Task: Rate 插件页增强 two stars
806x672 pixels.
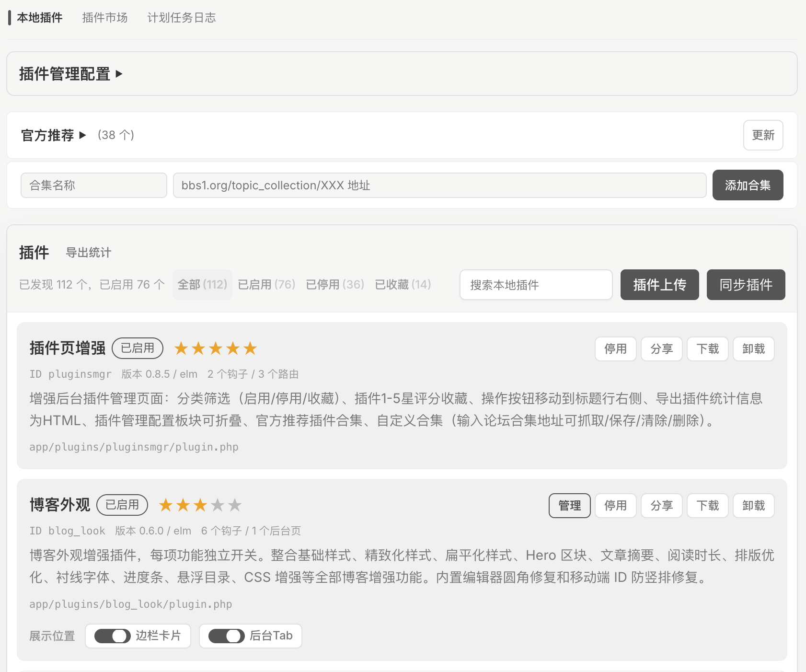Action: pos(198,348)
